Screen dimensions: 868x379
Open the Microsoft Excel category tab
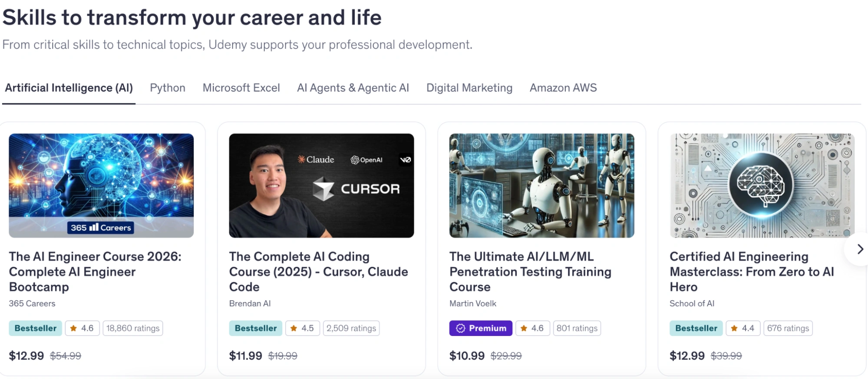(241, 88)
